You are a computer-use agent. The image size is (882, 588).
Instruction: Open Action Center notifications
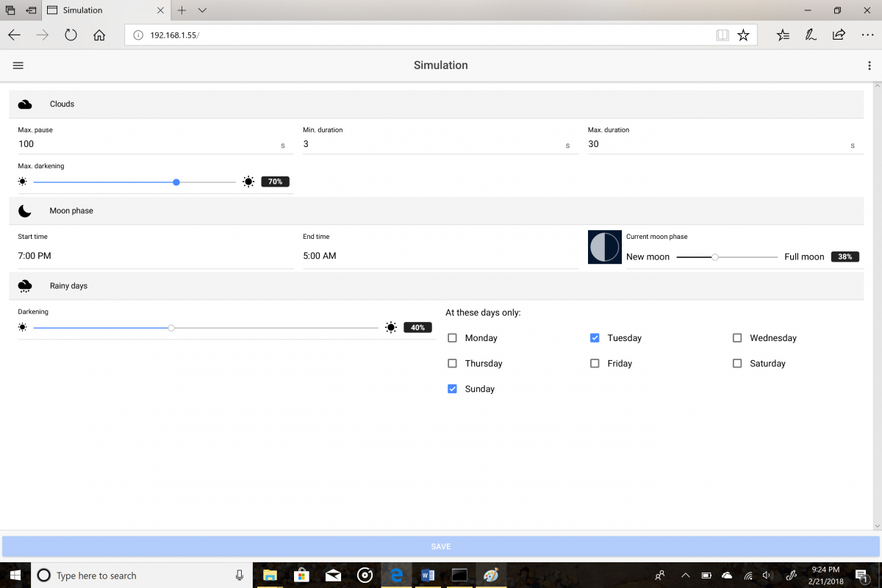861,576
